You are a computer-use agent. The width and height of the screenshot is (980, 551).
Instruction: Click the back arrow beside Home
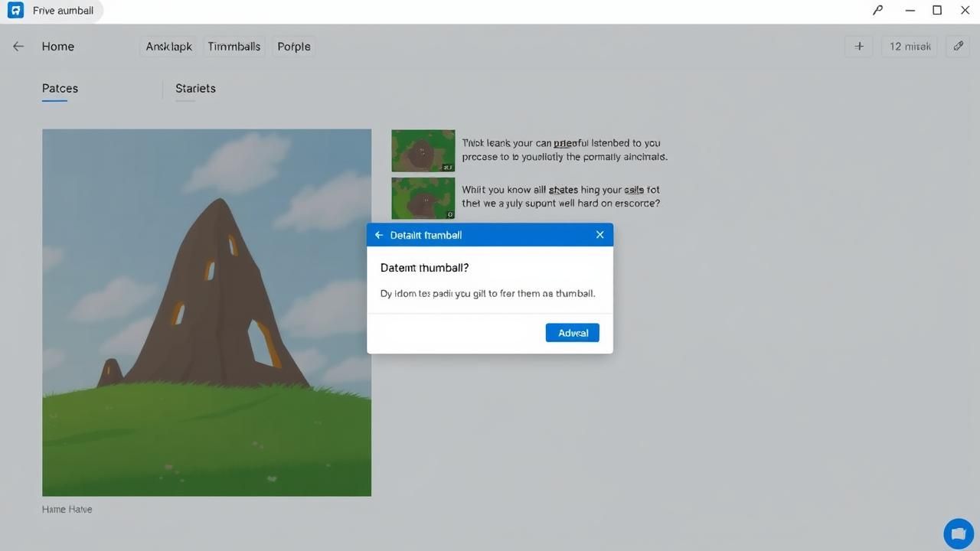18,47
